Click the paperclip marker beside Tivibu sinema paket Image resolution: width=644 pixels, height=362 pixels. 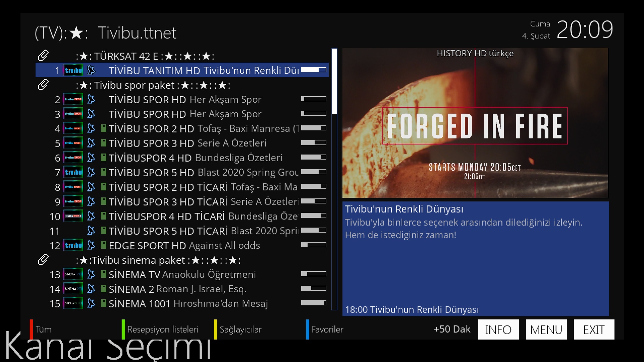(x=43, y=259)
